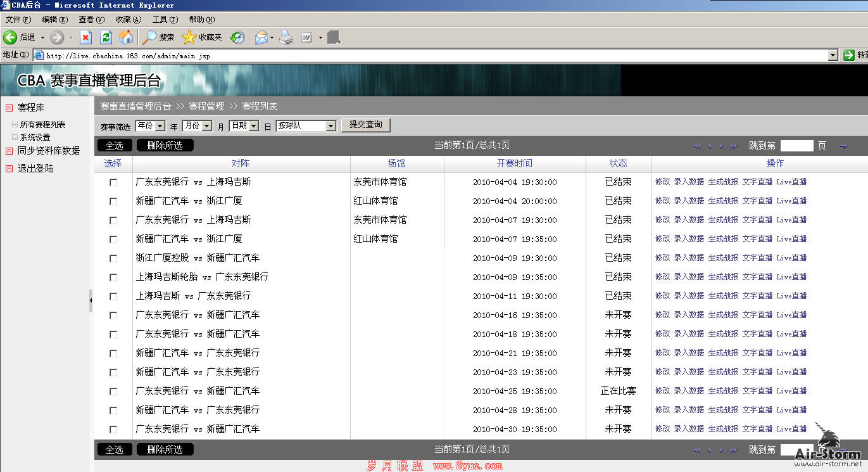868x472 pixels.
Task: Open 系统设置 in the sidebar
Action: [x=35, y=137]
